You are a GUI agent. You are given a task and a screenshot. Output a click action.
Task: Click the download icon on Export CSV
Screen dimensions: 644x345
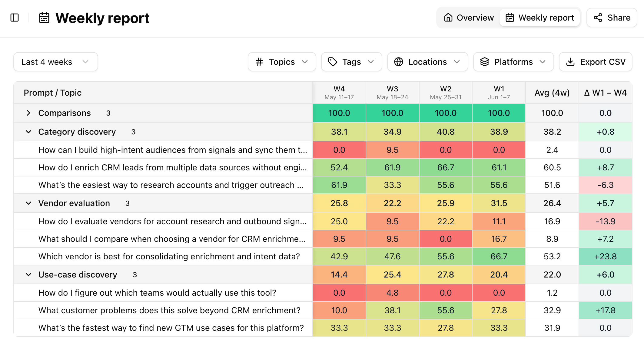(570, 62)
